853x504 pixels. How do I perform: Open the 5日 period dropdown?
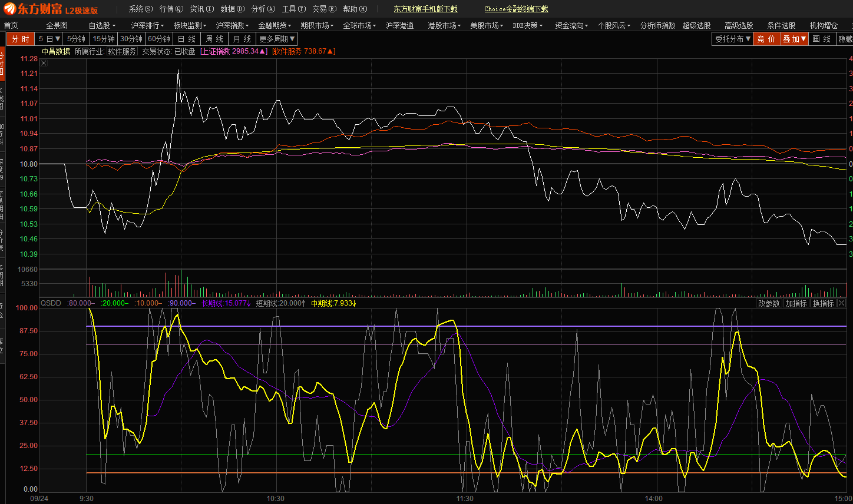click(49, 39)
